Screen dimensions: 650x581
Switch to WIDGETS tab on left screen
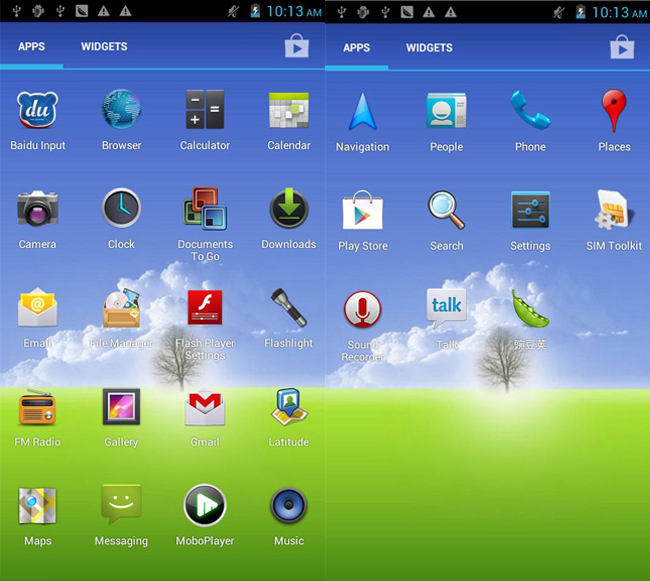point(104,46)
